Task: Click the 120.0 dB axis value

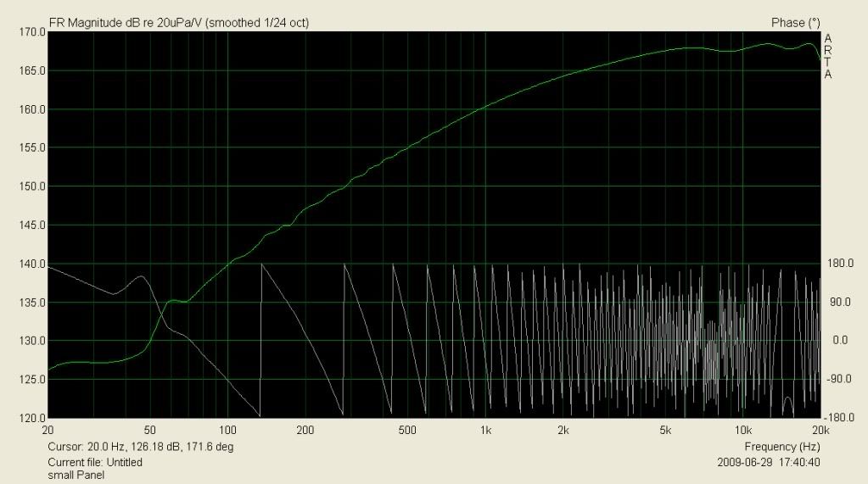Action: point(34,418)
